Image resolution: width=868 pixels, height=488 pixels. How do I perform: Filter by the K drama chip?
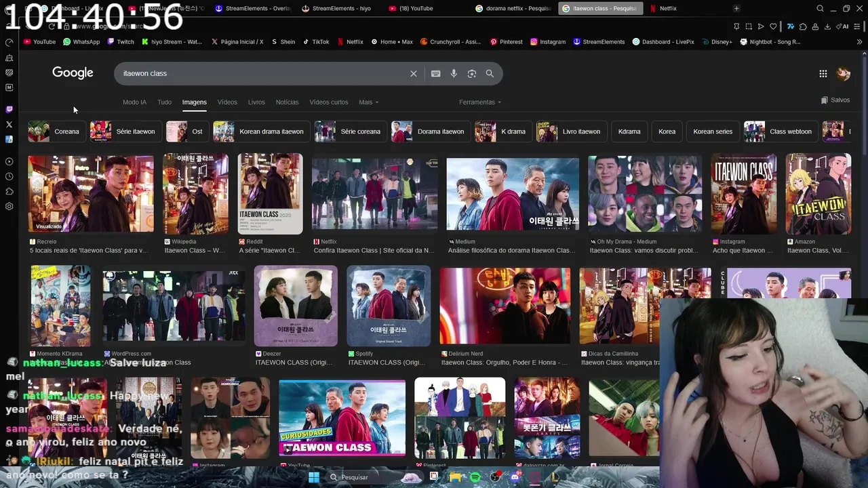tap(502, 131)
